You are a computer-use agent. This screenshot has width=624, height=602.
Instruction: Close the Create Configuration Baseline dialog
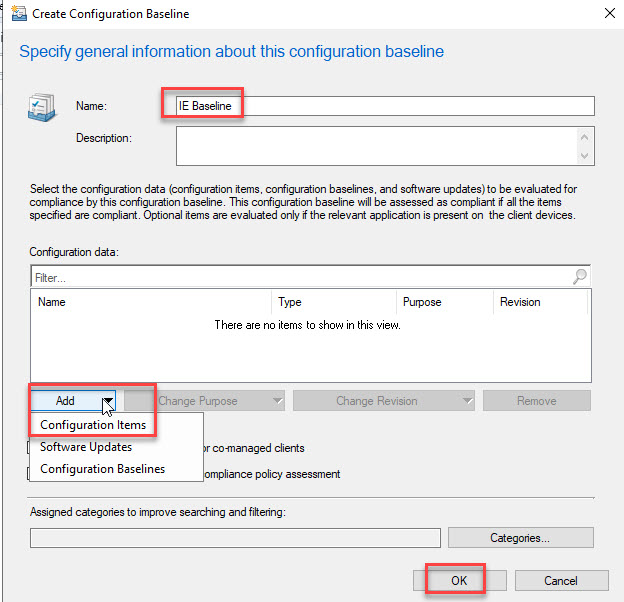point(609,14)
